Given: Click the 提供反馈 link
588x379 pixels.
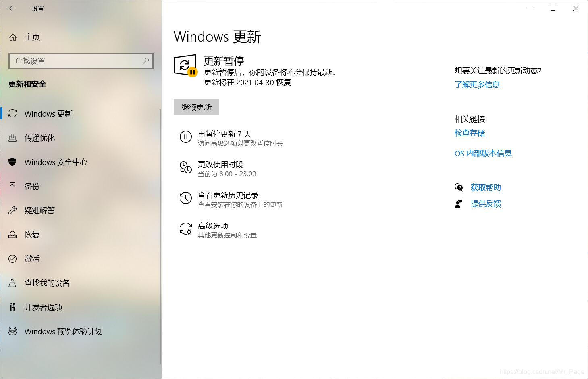Looking at the screenshot, I should [486, 204].
